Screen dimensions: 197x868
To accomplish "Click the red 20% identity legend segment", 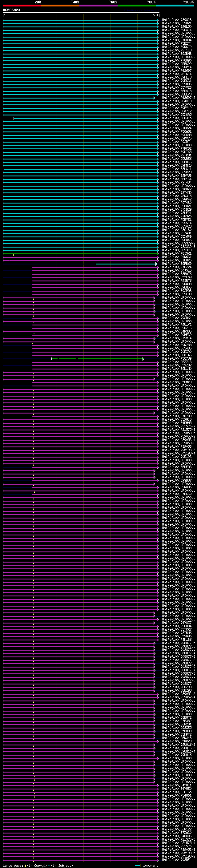I will (22, 6).
